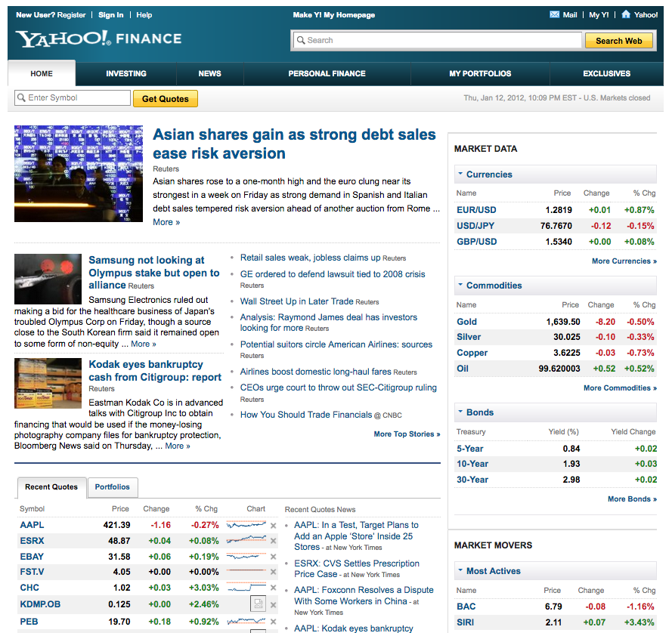Open the Samsung Olympus story thumbnail
Image resolution: width=672 pixels, height=633 pixels.
48,279
